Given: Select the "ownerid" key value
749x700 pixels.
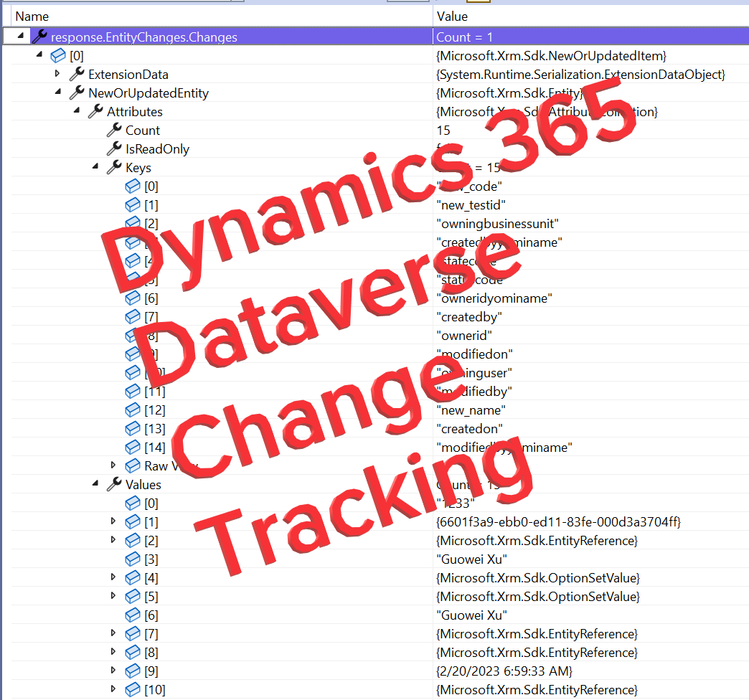Looking at the screenshot, I should pyautogui.click(x=464, y=335).
